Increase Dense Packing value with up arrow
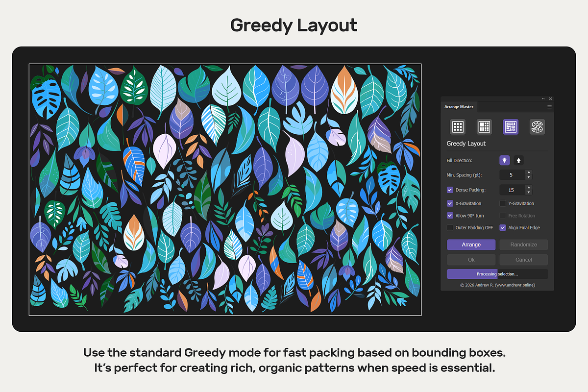The width and height of the screenshot is (588, 392). 528,187
